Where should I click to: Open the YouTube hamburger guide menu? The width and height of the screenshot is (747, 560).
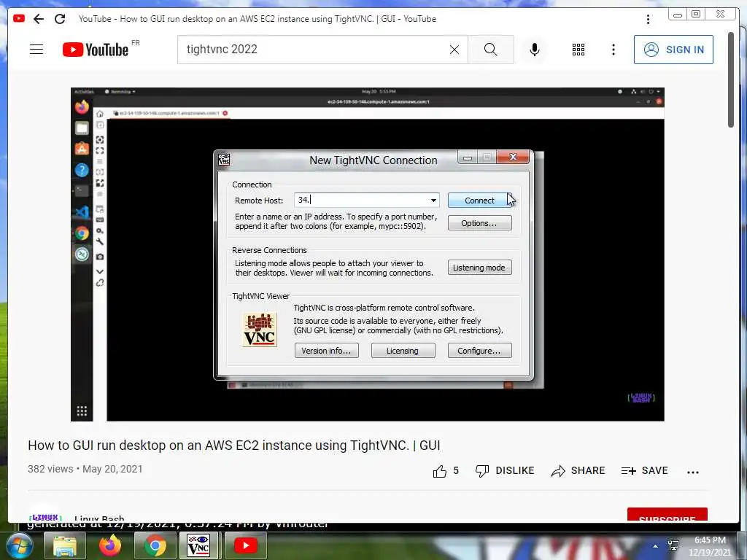36,50
